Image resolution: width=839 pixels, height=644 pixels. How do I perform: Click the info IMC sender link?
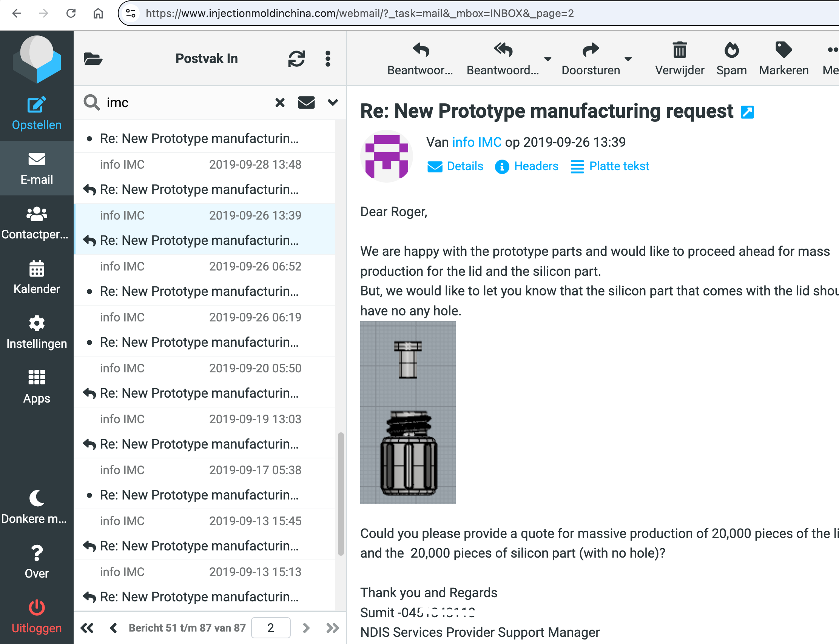coord(477,142)
